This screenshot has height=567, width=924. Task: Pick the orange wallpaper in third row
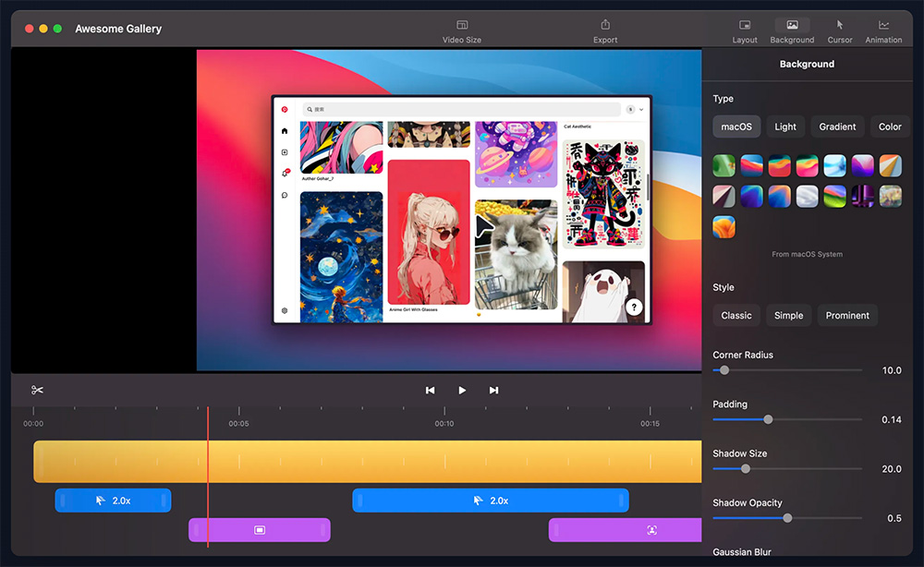[723, 227]
